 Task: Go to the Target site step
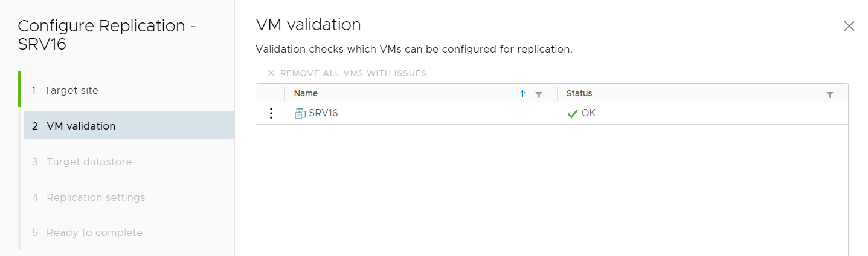[x=71, y=90]
